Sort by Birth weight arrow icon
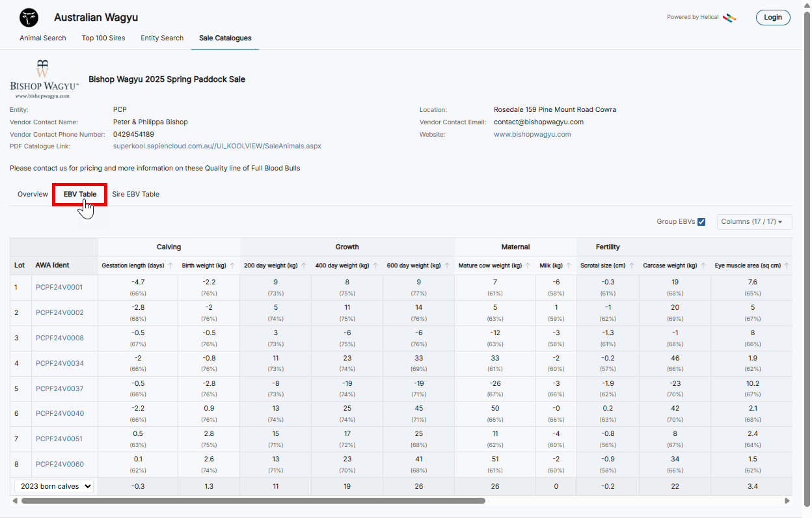Screen dimensions: 812x518 pos(232,266)
